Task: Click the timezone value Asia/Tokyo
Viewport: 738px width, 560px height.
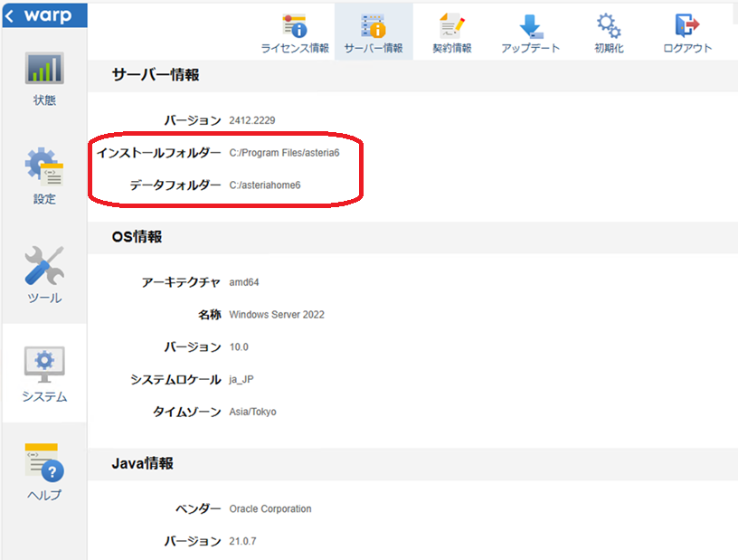Action: [x=252, y=412]
